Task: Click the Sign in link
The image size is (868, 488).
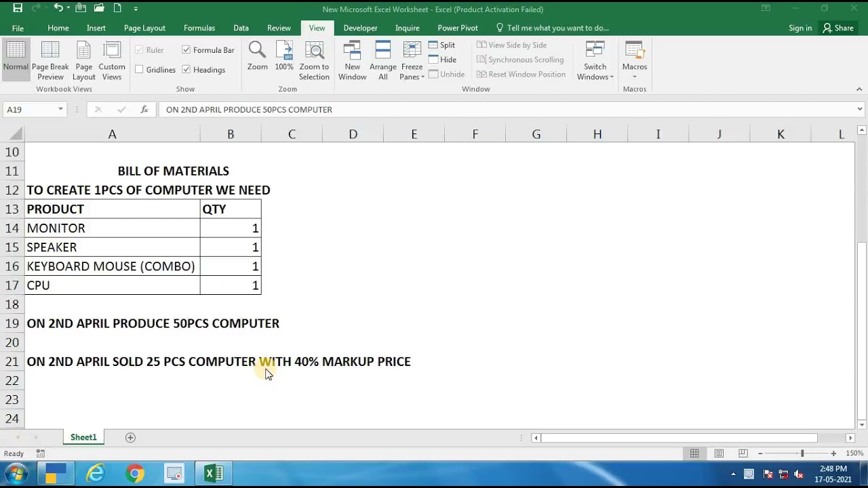Action: [x=800, y=28]
